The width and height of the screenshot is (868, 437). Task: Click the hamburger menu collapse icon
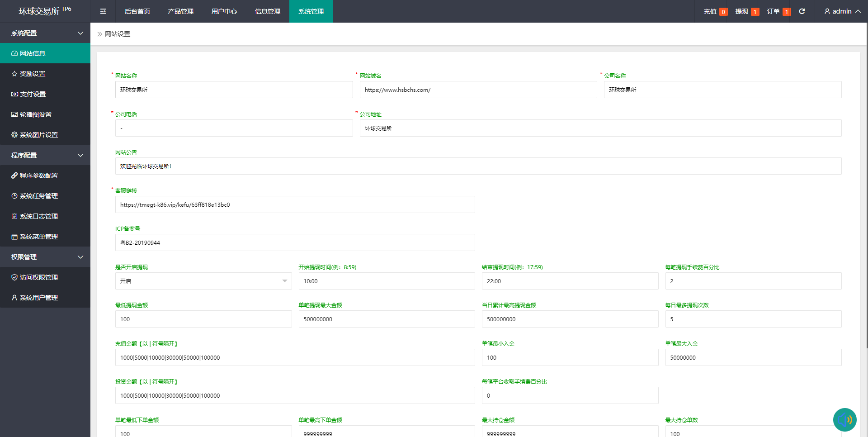point(103,11)
